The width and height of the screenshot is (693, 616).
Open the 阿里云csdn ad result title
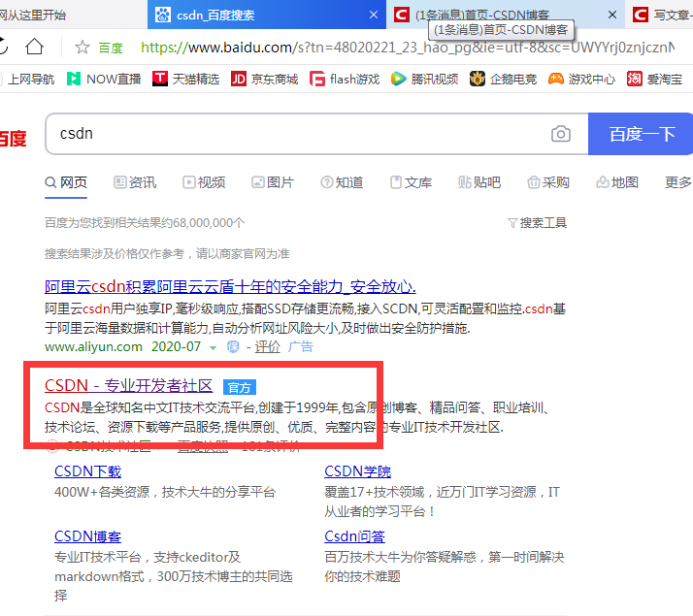click(x=230, y=286)
